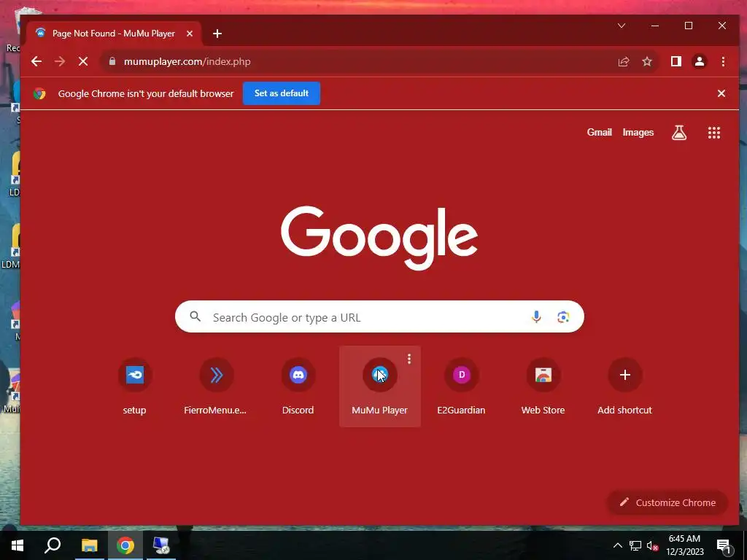Viewport: 747px width, 560px height.
Task: Click the Chrome taskbar icon
Action: (x=125, y=545)
